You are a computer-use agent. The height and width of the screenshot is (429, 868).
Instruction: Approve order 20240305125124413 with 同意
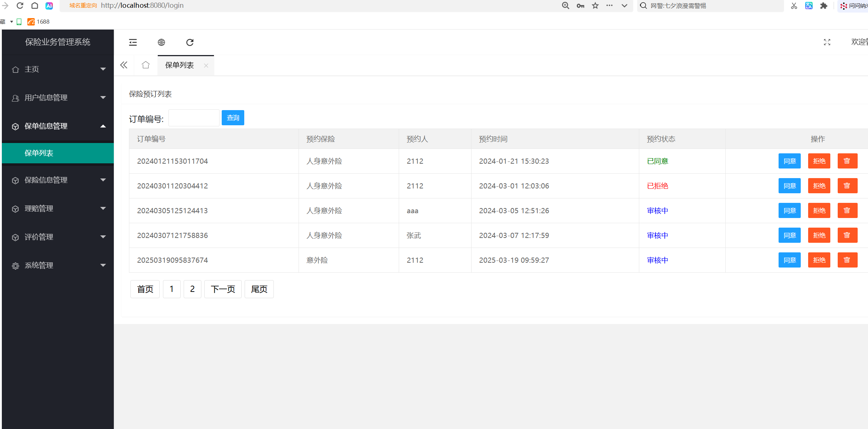coord(789,211)
